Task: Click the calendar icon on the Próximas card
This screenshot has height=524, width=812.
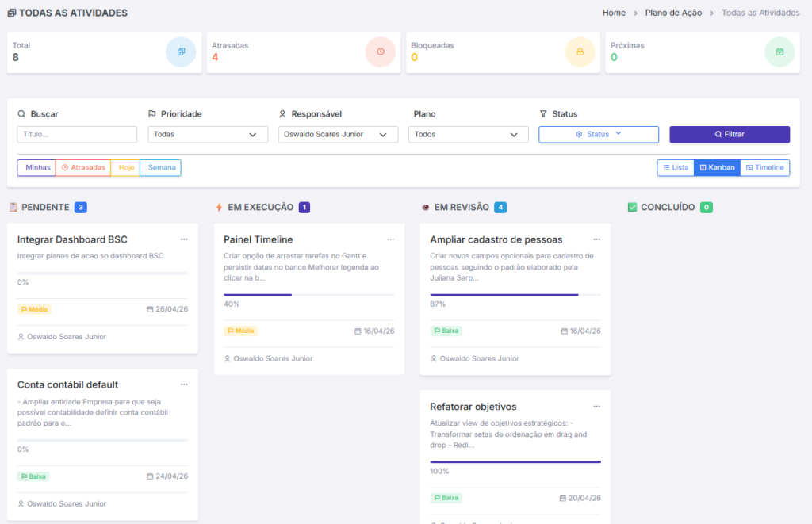Action: pyautogui.click(x=780, y=52)
